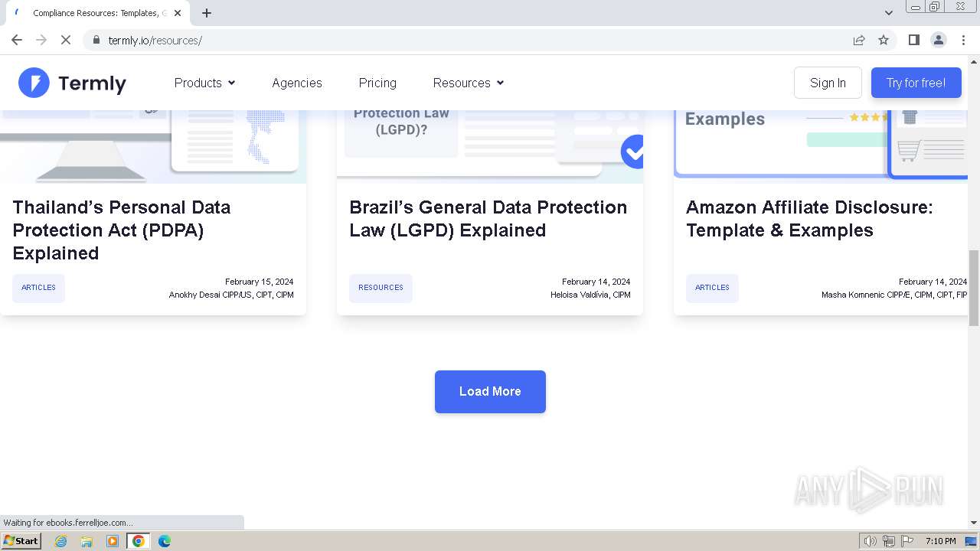Screen dimensions: 980x551
Task: Click the vertical page scrollbar thumb
Action: pos(974,288)
